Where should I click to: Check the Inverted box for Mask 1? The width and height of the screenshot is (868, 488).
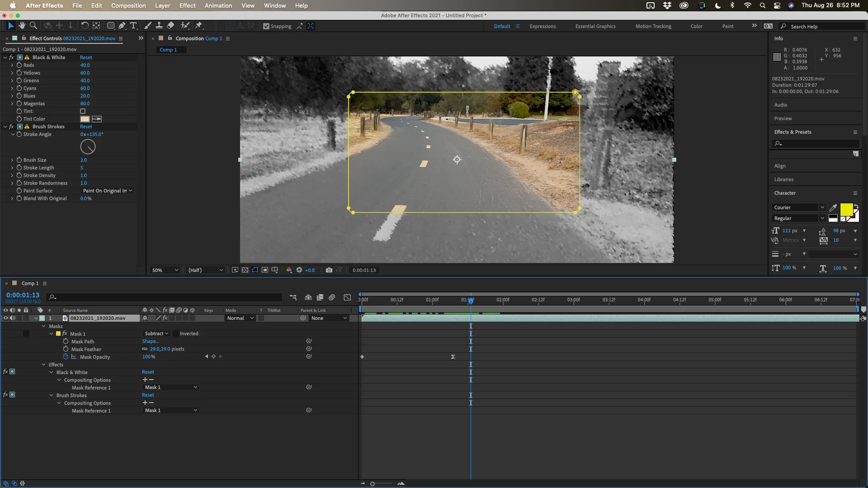point(176,333)
